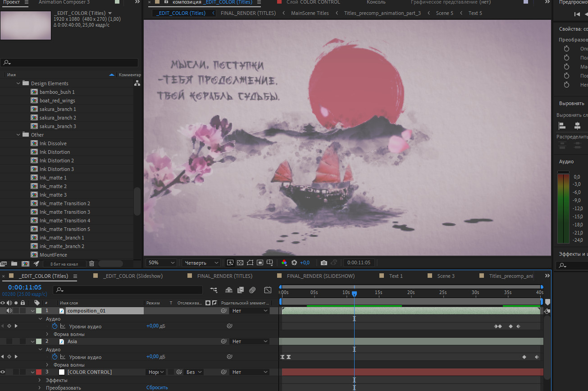This screenshot has width=588, height=391.
Task: Open the 50% magnification dropdown
Action: click(x=161, y=262)
